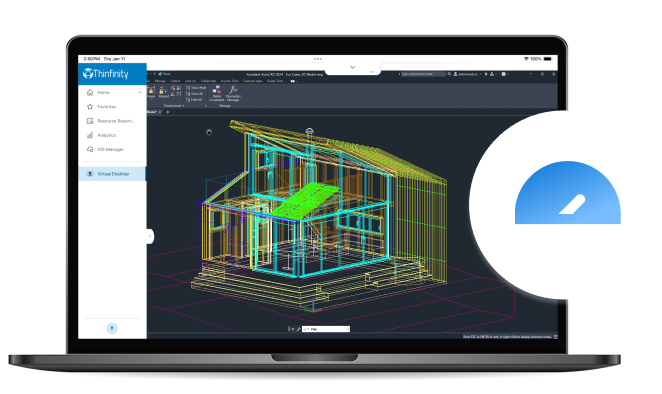Click the Show All dimensional constraints button
The image size is (662, 394).
tap(195, 94)
